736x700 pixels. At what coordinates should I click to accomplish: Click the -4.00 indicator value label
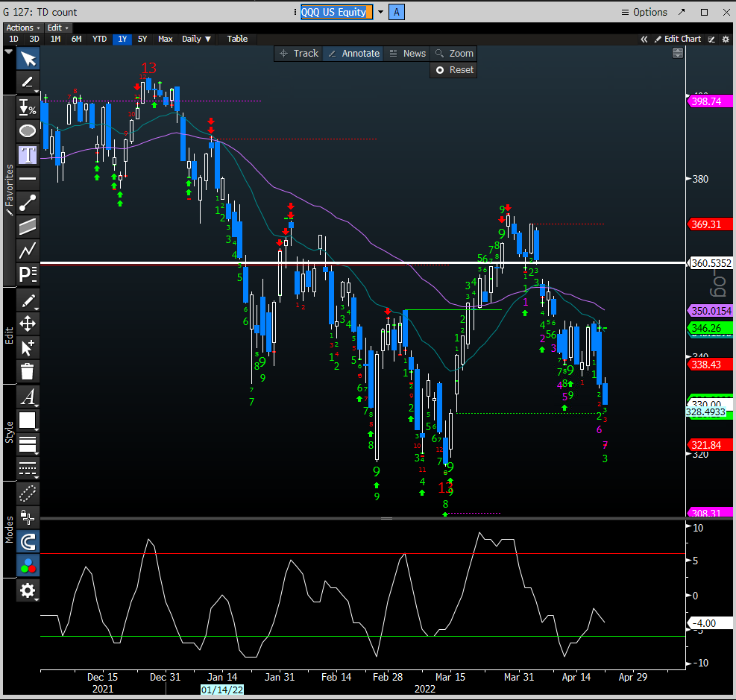click(x=710, y=623)
